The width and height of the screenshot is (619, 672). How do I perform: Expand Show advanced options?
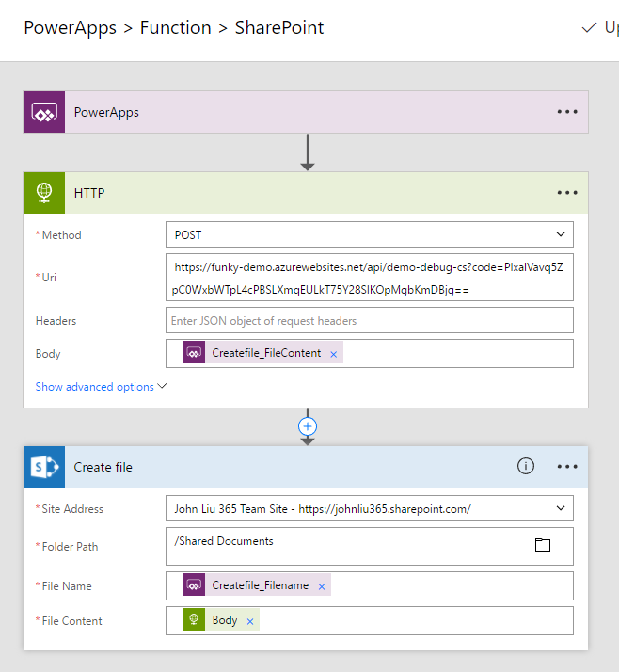click(101, 387)
